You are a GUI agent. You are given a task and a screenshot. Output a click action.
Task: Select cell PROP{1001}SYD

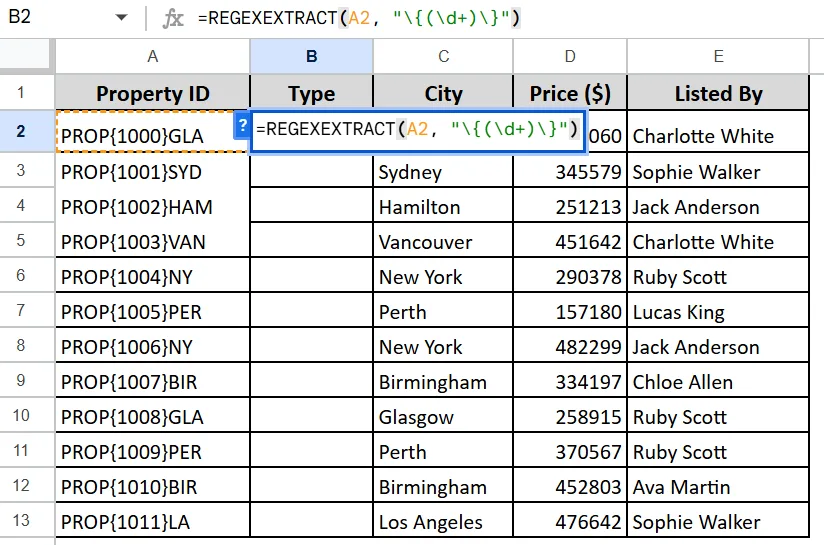click(152, 171)
